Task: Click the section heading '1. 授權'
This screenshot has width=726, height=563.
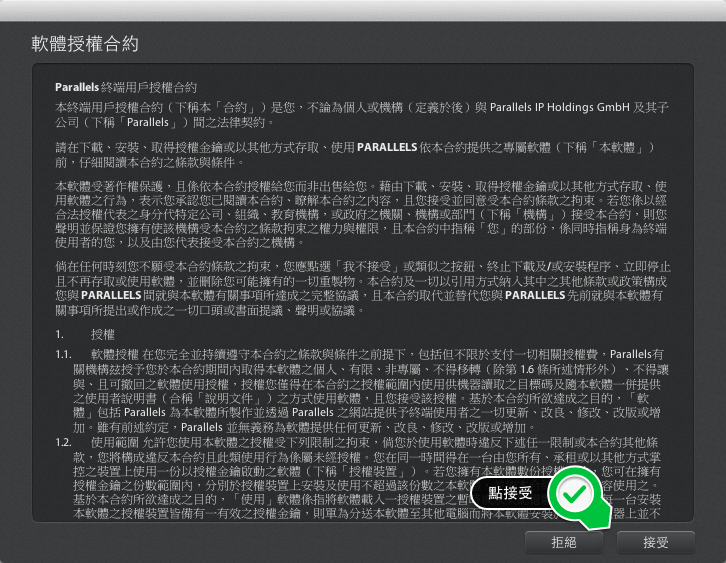Action: [85, 334]
